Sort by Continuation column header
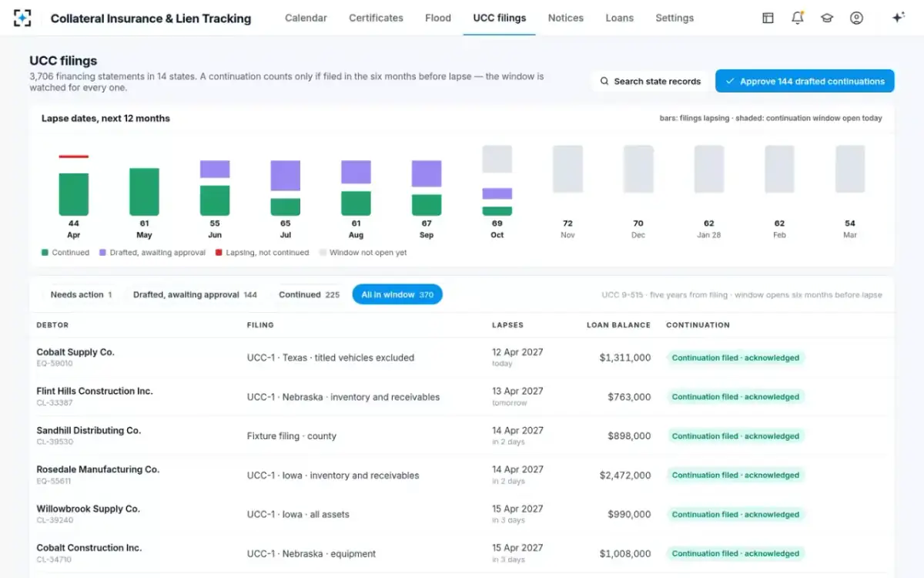The height and width of the screenshot is (578, 924). pyautogui.click(x=698, y=325)
